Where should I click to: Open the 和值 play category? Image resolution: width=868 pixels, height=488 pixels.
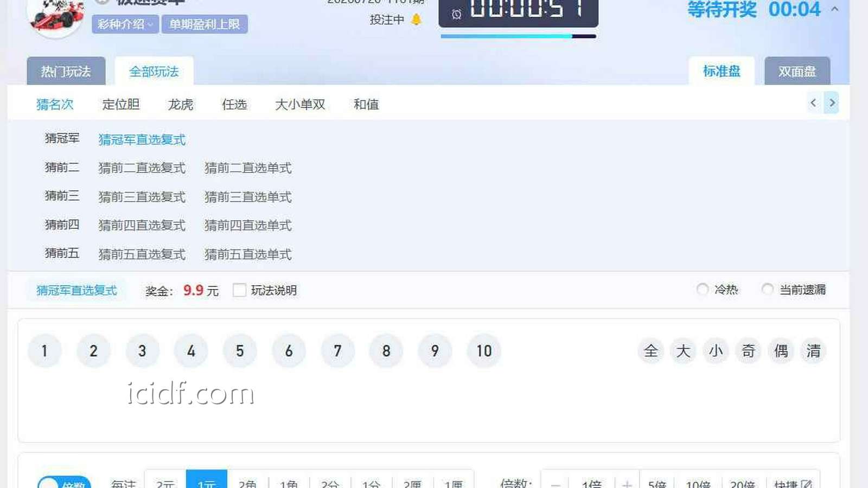click(366, 104)
